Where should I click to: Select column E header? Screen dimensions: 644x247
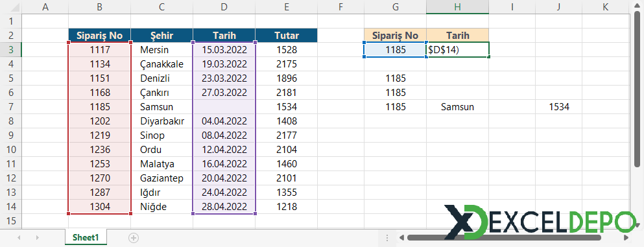coord(286,7)
